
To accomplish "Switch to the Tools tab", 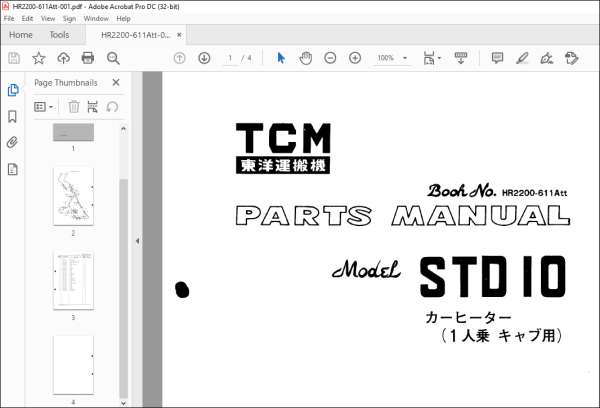I will click(x=59, y=35).
